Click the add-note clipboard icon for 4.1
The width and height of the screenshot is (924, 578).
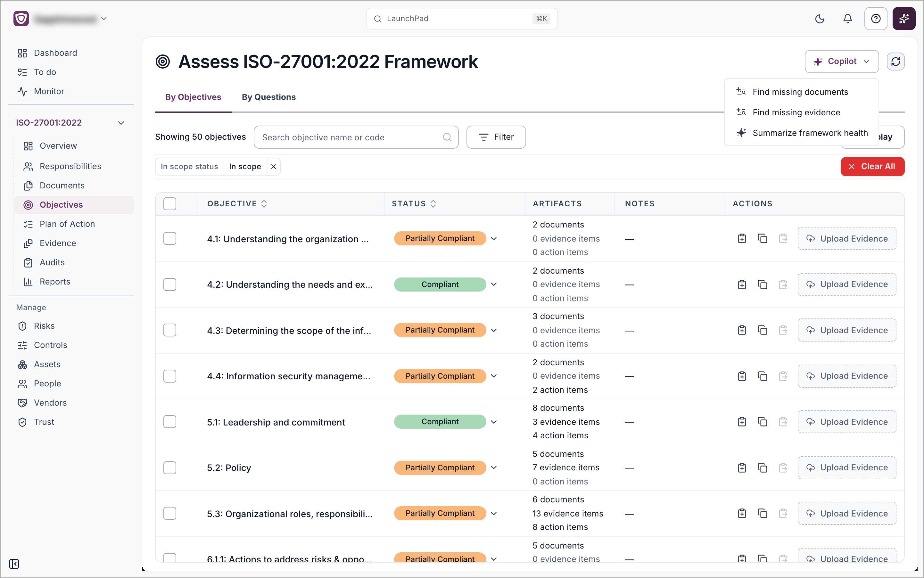point(742,239)
